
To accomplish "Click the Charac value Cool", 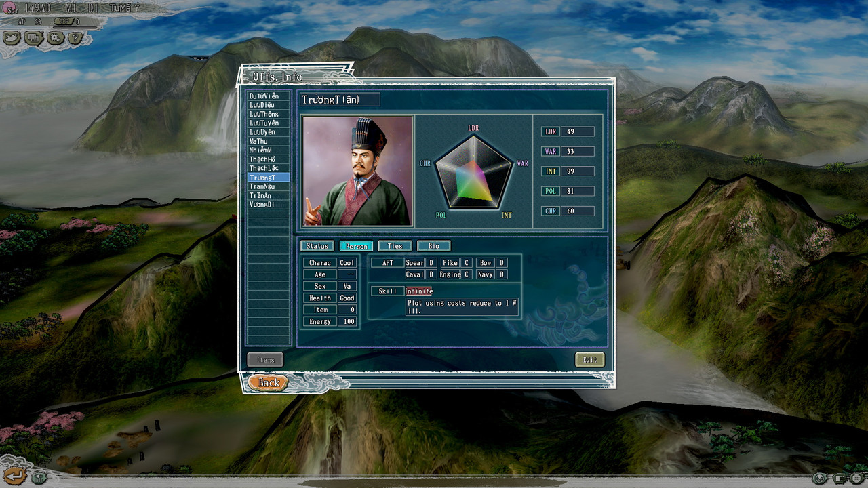I will point(347,263).
